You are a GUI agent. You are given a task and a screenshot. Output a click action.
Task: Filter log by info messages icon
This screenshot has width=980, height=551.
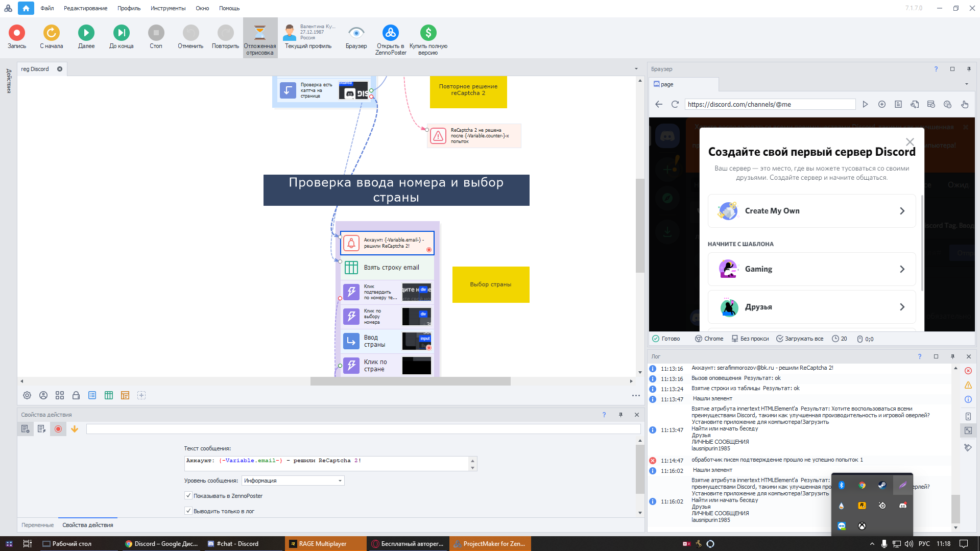point(968,399)
